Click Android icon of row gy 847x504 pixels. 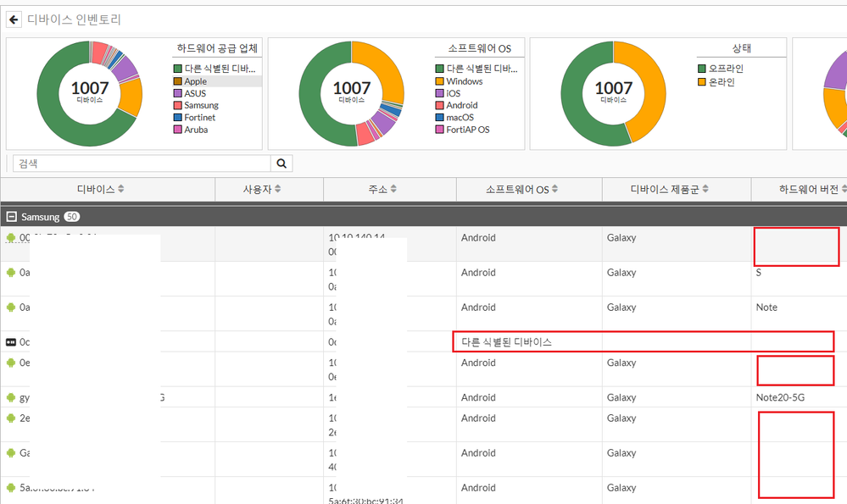(11, 398)
